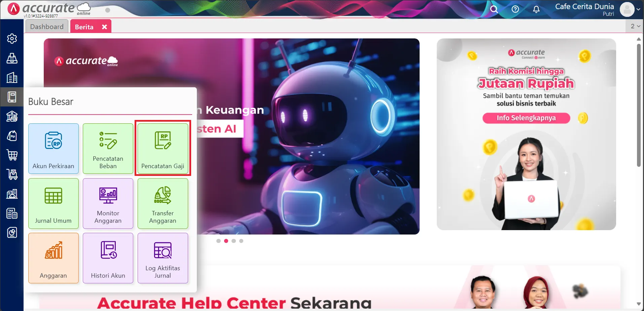644x311 pixels.
Task: Select the fourth carousel dot indicator
Action: [x=241, y=241]
